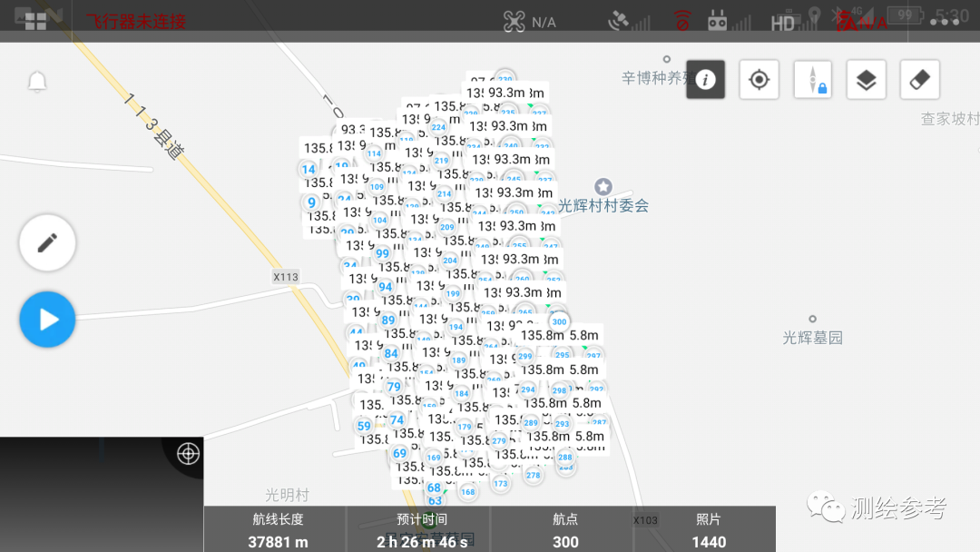Select waypoint 69 marker
The width and height of the screenshot is (980, 552).
[400, 453]
